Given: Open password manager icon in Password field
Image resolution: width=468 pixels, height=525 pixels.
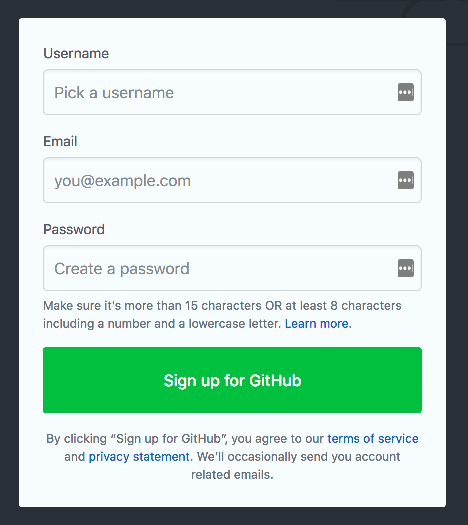Looking at the screenshot, I should pos(406,268).
